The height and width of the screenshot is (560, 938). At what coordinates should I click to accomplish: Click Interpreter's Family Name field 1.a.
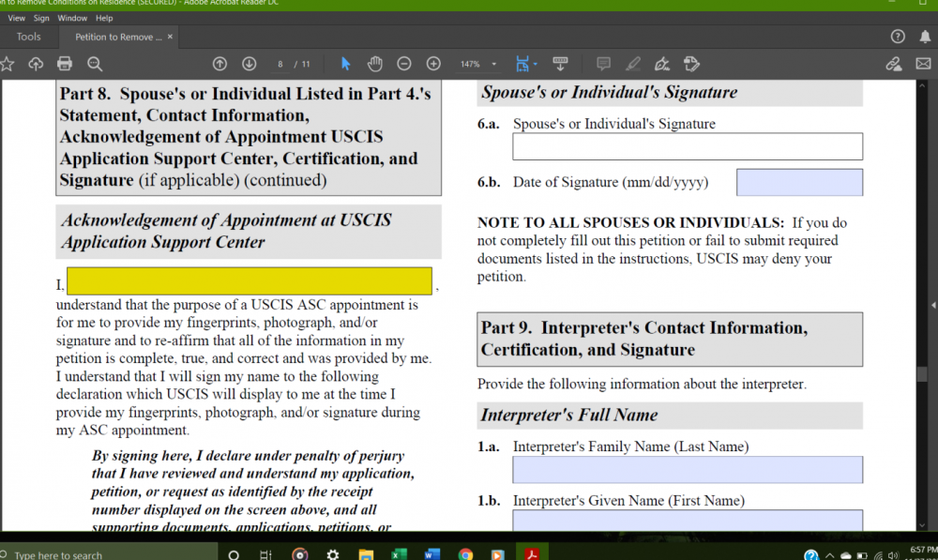coord(688,470)
